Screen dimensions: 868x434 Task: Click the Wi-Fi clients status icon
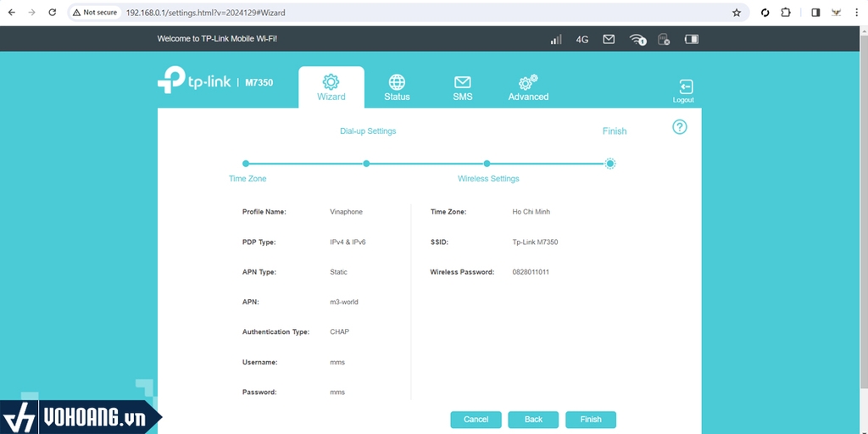point(637,39)
